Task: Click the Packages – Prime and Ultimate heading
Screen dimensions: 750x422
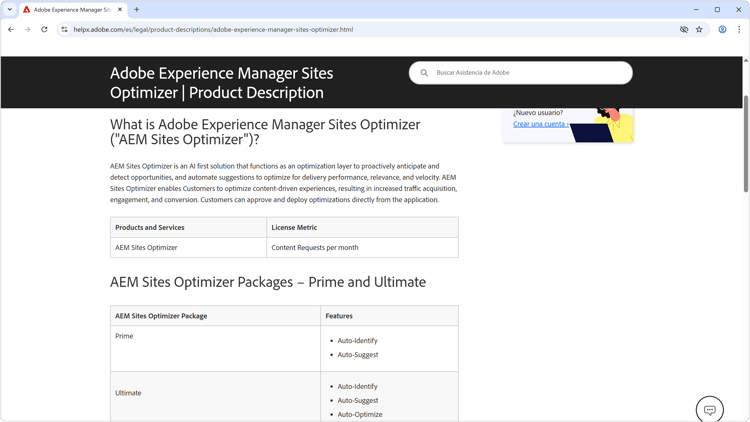Action: click(x=268, y=282)
